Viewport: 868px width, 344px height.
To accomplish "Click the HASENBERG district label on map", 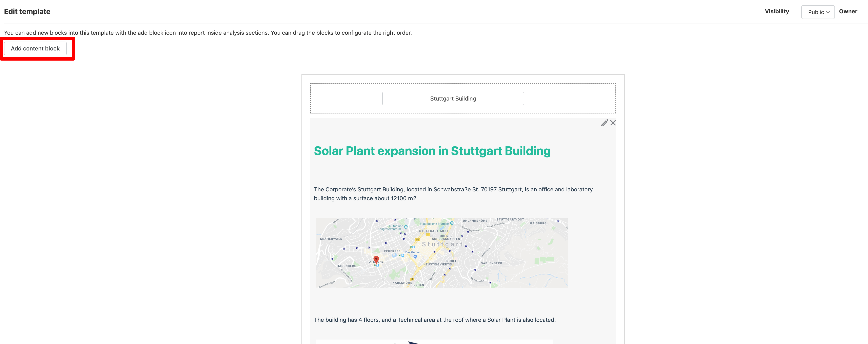I will (346, 266).
